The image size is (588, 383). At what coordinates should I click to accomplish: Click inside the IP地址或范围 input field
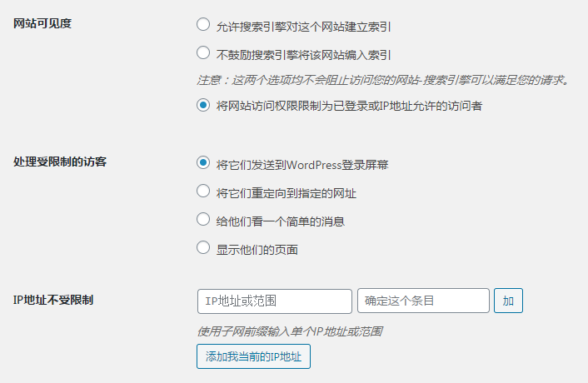(x=274, y=301)
